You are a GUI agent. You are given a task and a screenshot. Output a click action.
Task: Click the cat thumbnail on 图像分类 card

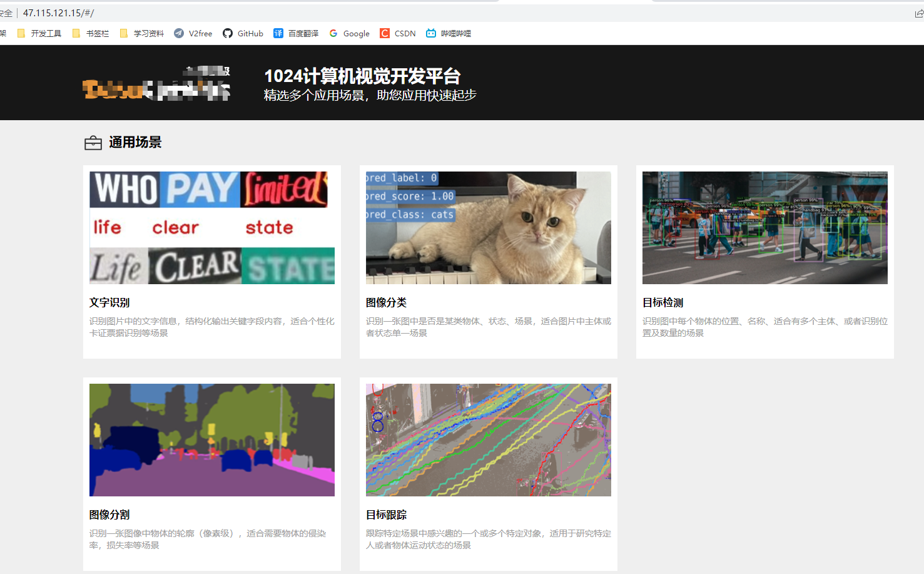(x=488, y=227)
